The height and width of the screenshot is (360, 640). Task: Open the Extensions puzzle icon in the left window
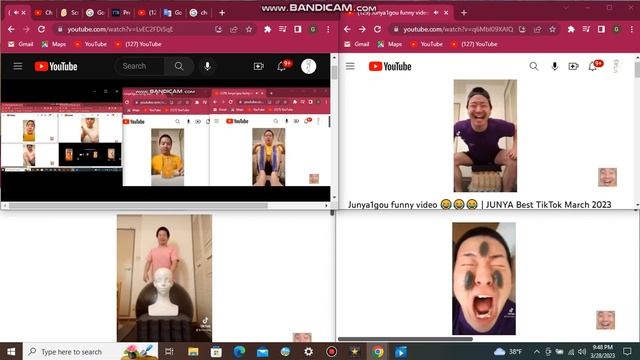[x=267, y=29]
